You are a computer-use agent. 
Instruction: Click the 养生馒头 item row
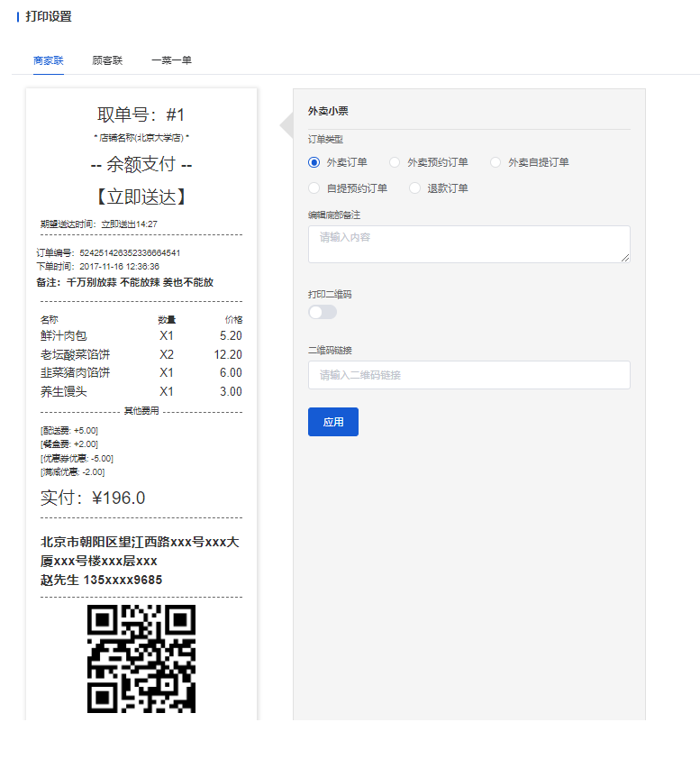(x=141, y=391)
